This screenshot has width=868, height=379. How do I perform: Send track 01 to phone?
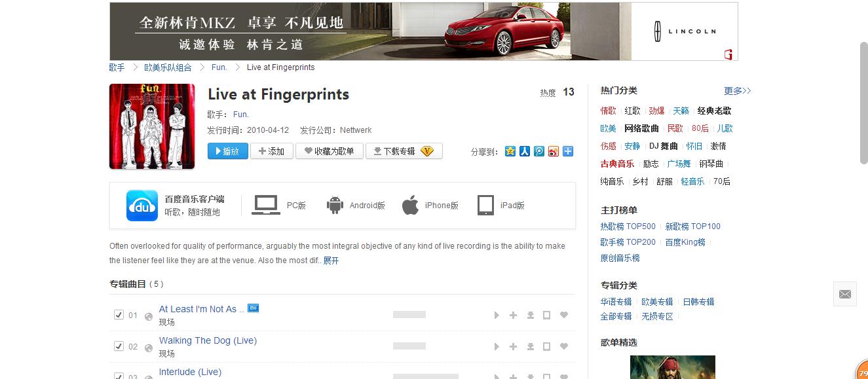546,316
